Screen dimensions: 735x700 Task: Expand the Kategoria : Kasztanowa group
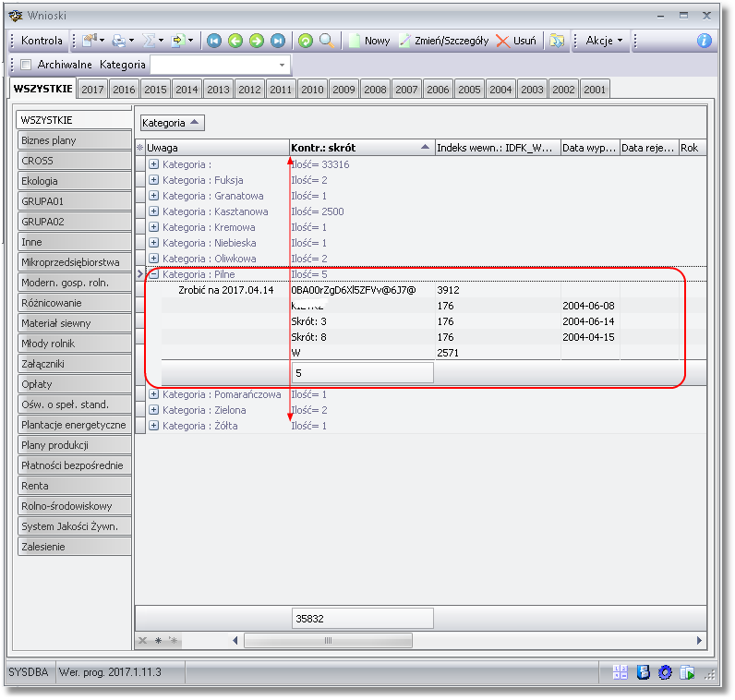coord(154,211)
